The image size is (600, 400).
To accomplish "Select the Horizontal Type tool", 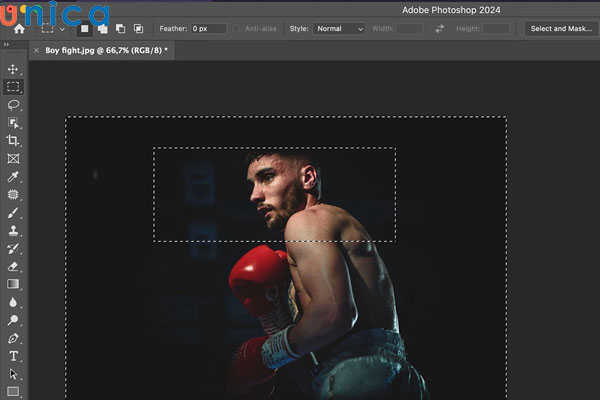I will (13, 356).
